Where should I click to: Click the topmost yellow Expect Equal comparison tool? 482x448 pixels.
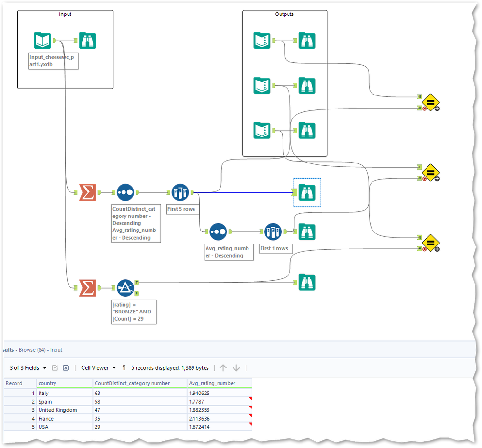click(430, 102)
